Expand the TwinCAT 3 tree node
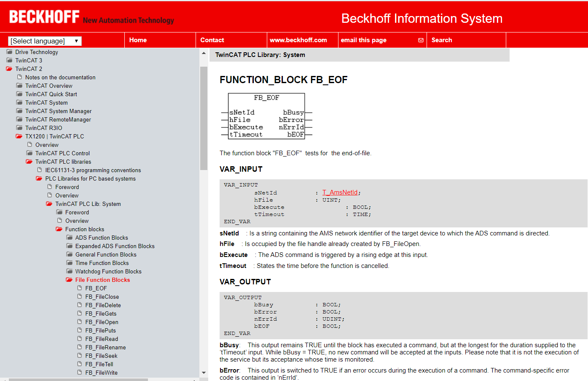The height and width of the screenshot is (381, 588). [9, 60]
